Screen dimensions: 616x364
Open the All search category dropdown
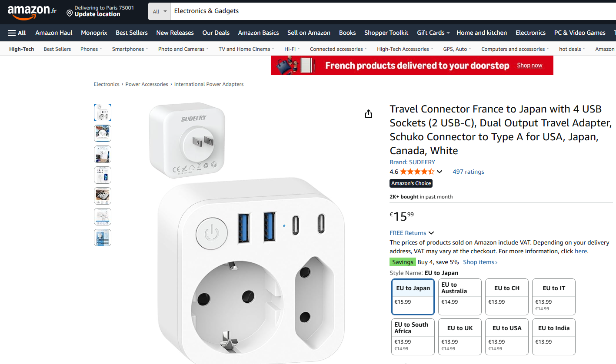(x=160, y=11)
